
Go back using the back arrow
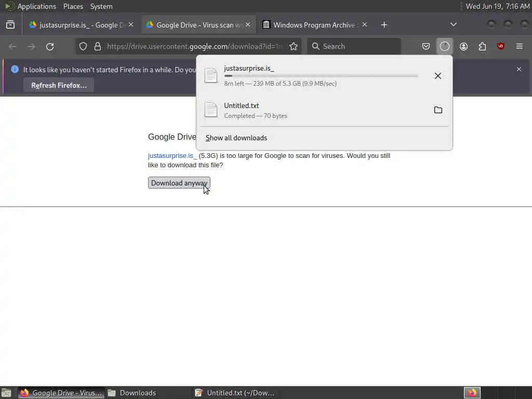click(12, 46)
